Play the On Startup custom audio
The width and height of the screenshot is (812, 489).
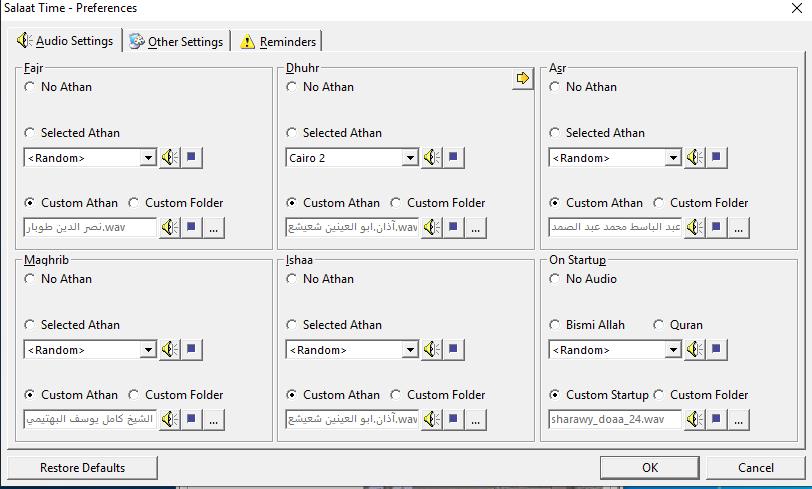point(694,420)
